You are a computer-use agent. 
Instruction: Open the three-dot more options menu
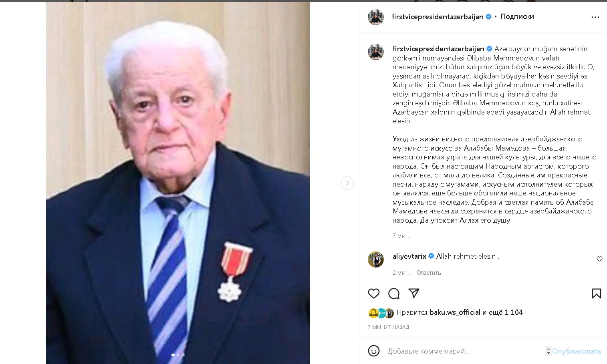click(x=595, y=17)
